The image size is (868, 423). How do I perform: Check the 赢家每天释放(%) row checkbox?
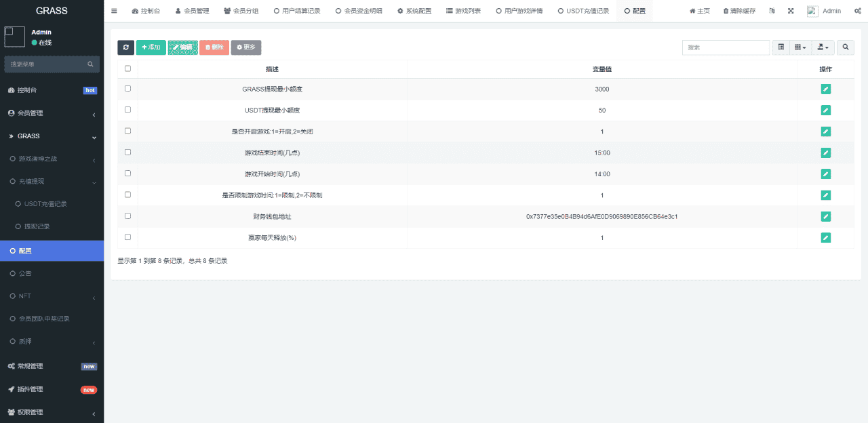127,237
